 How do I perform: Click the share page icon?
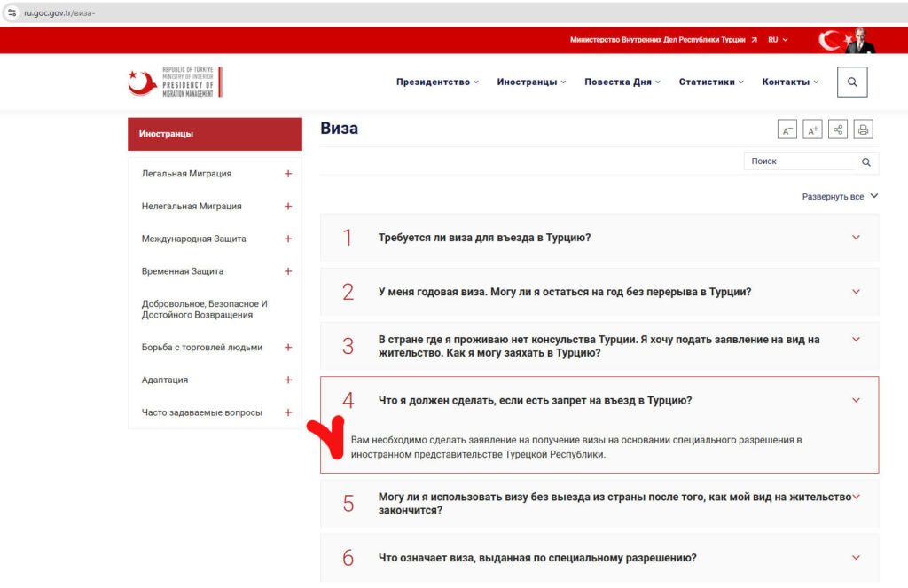pyautogui.click(x=838, y=130)
